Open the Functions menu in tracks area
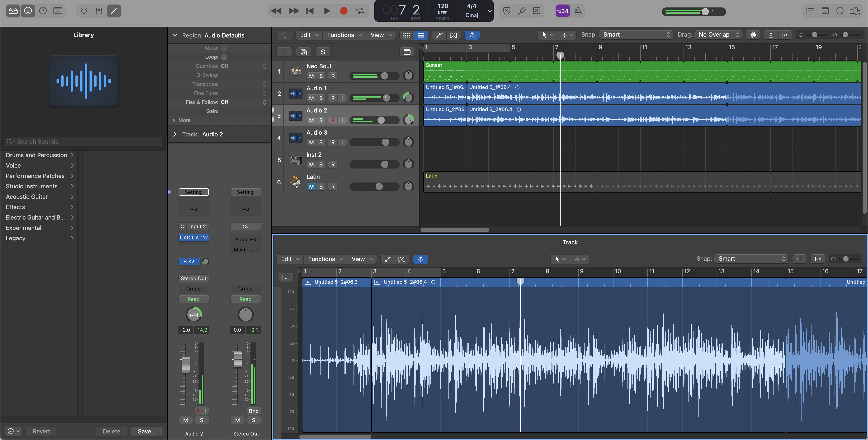This screenshot has width=868, height=440. 344,35
